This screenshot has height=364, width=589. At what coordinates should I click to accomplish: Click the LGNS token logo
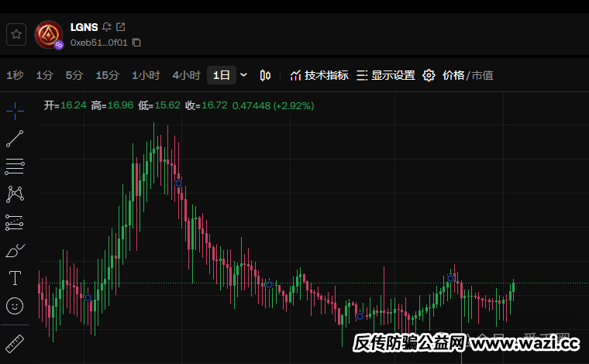pos(49,35)
